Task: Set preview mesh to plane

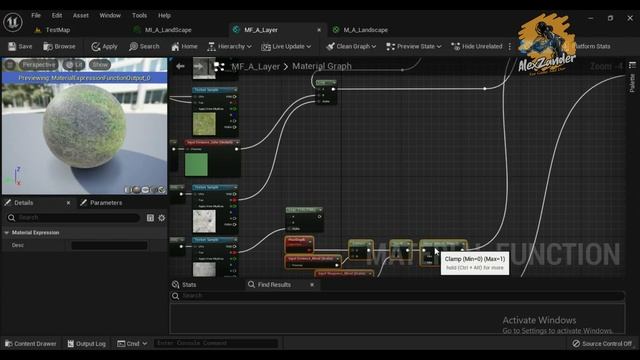Action: point(145,189)
